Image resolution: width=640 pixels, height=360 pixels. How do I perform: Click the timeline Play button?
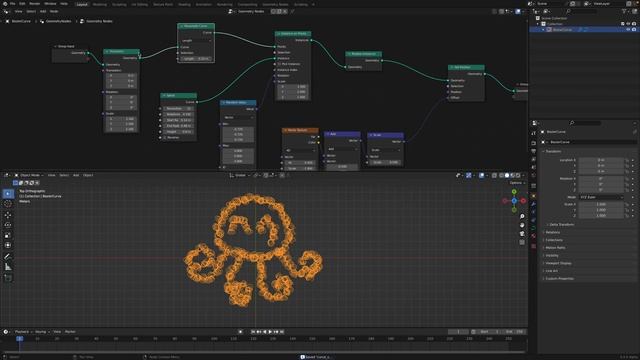pos(270,332)
